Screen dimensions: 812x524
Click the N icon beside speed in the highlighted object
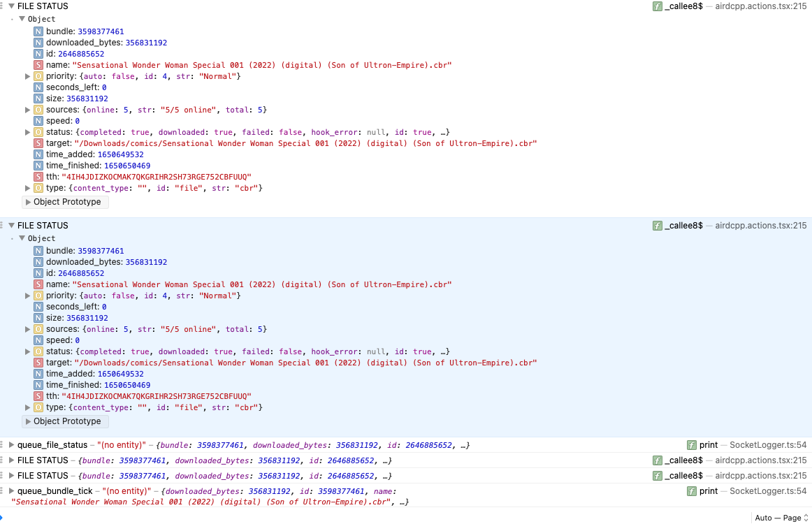(39, 340)
